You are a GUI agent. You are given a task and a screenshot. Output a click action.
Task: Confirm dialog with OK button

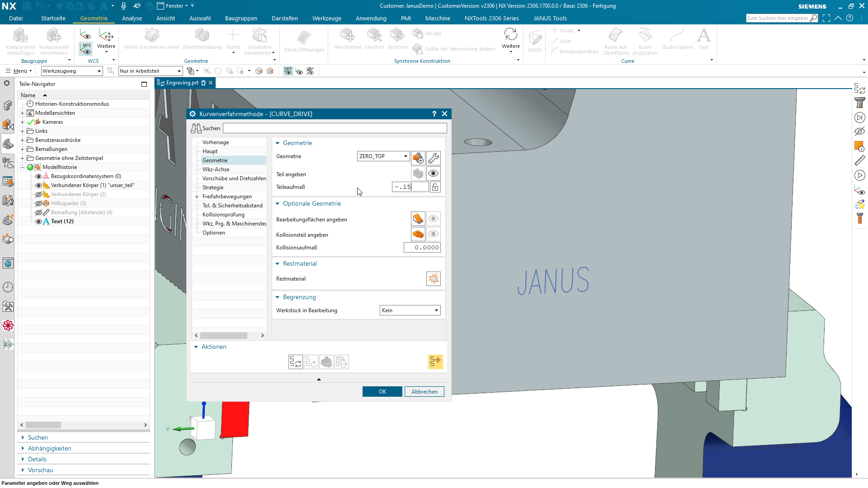pos(382,392)
